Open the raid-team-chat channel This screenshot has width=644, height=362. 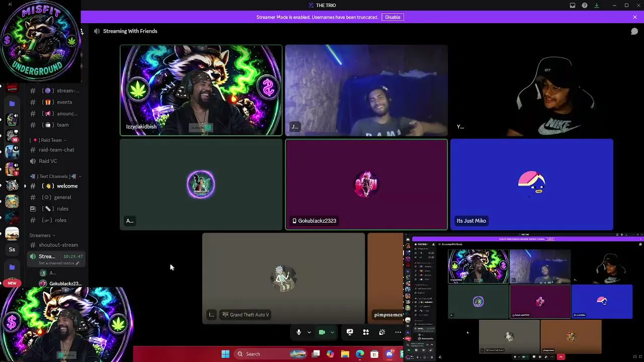point(55,150)
